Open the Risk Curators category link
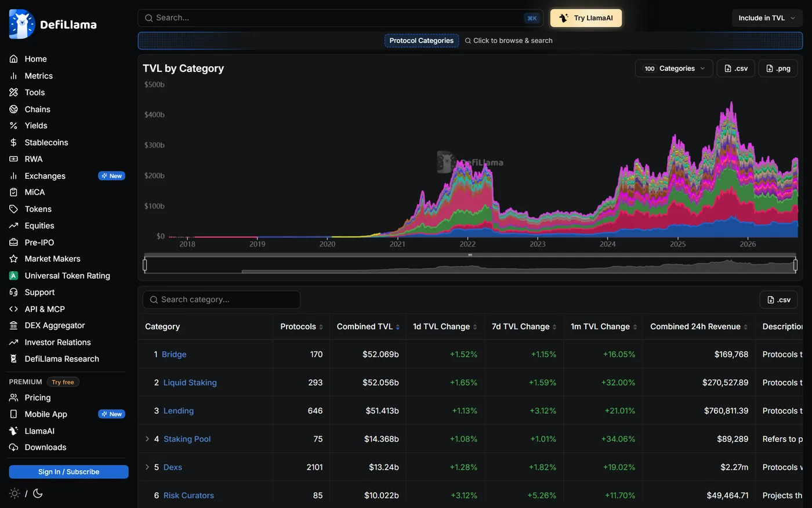Screen dimensions: 812x508 pos(188,496)
